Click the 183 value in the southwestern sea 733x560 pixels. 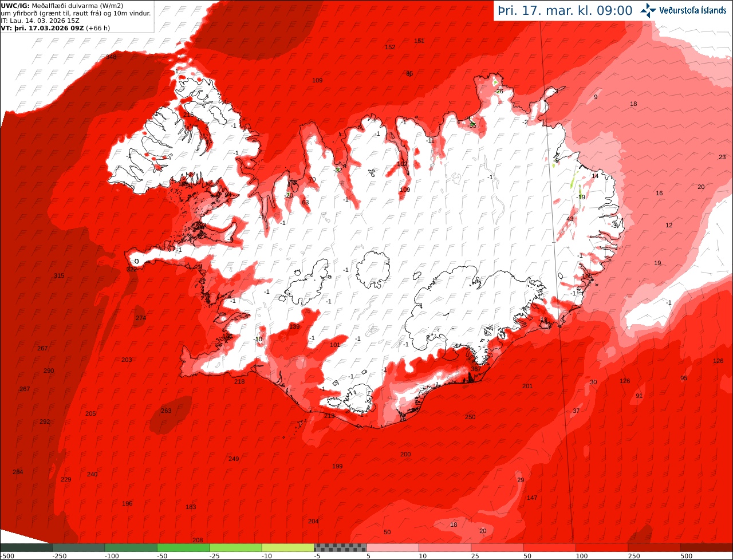tap(191, 507)
